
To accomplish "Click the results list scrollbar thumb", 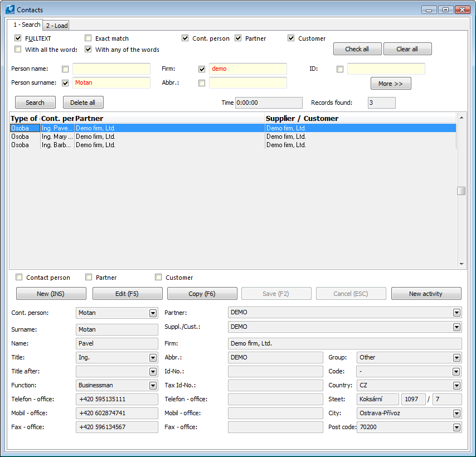I will [x=462, y=191].
